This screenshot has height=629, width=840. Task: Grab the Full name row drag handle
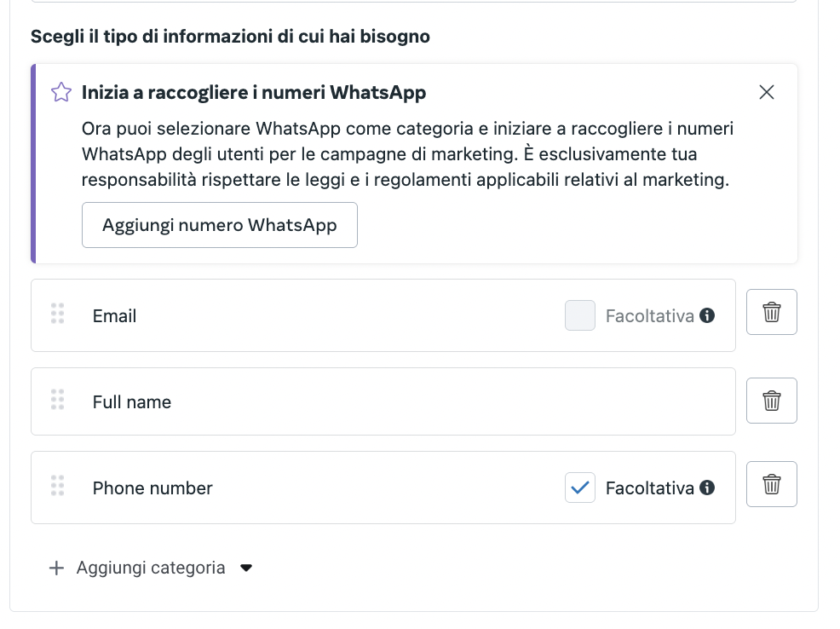(58, 400)
